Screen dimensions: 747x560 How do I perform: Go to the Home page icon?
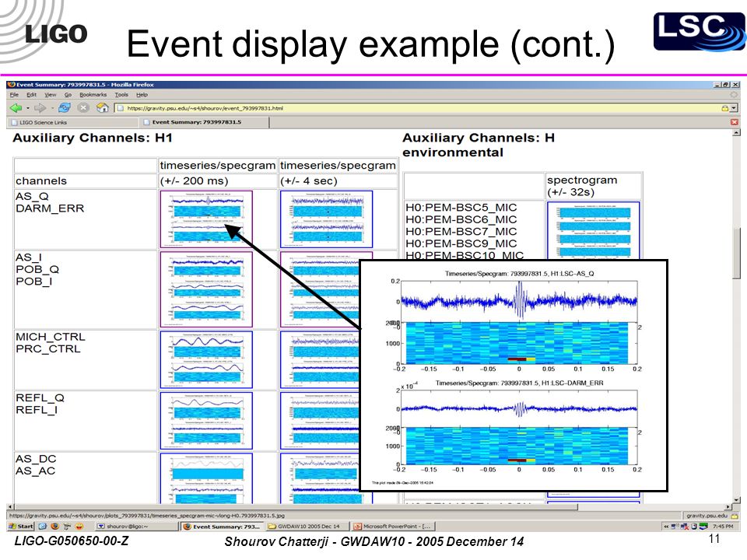click(x=102, y=108)
